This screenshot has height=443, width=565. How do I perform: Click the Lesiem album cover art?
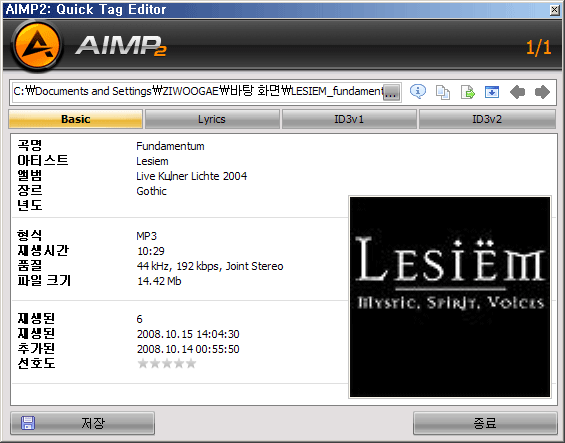pos(450,297)
